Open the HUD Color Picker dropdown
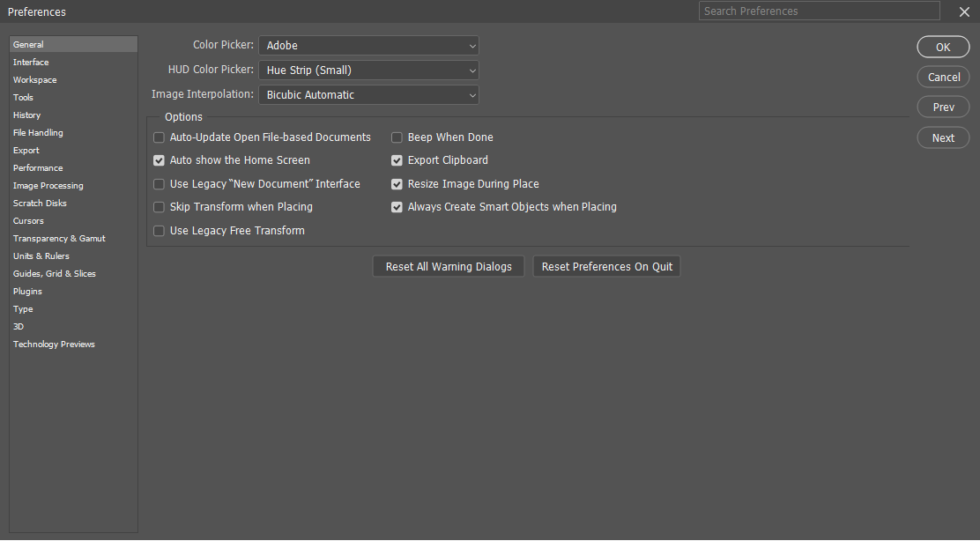Image resolution: width=980 pixels, height=541 pixels. point(368,70)
